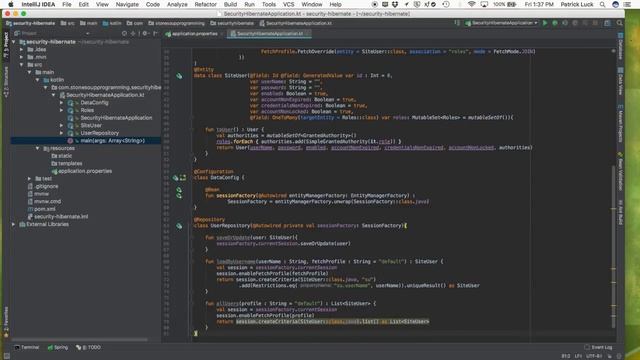Open Spotlight search in macOS menu bar
The image size is (640, 360).
pos(602,4)
